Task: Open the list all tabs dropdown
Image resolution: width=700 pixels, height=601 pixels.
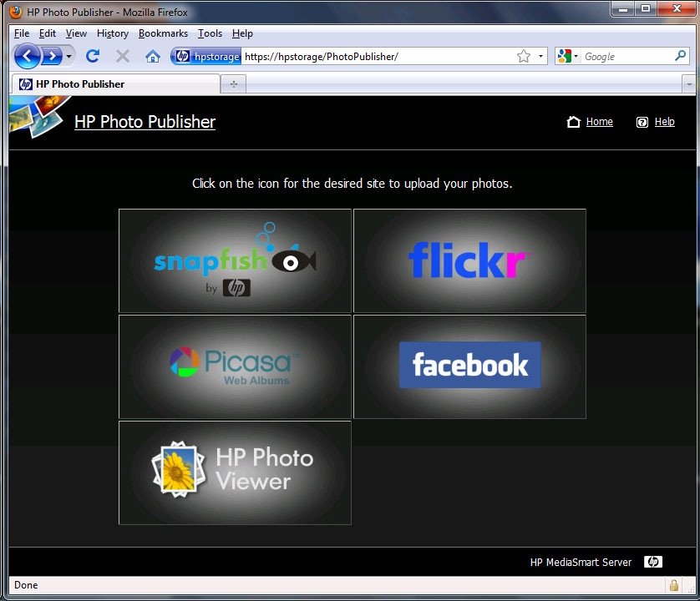Action: click(x=689, y=83)
